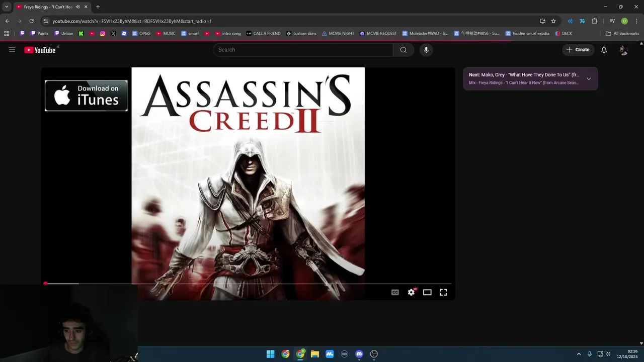Start voice search with the microphone icon

(x=426, y=50)
